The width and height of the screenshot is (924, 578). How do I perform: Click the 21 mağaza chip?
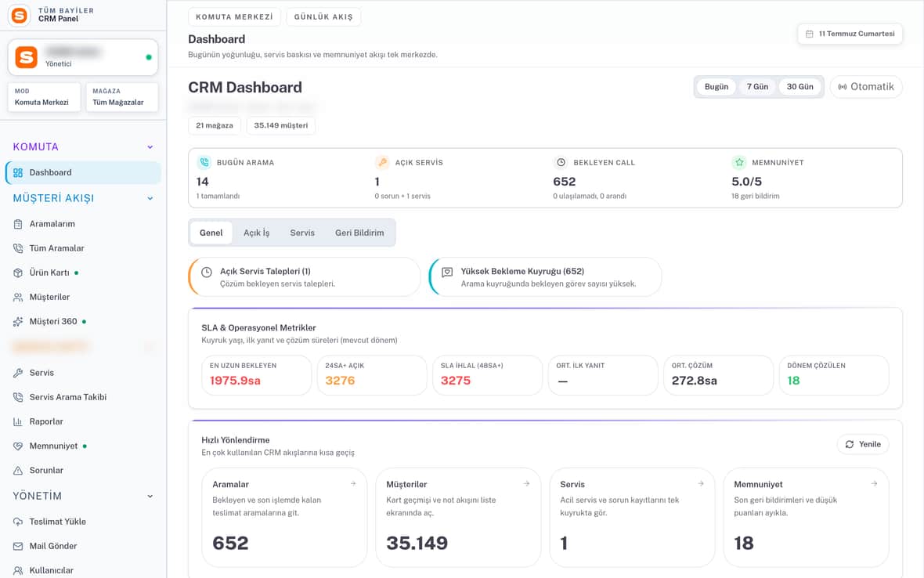tap(215, 125)
